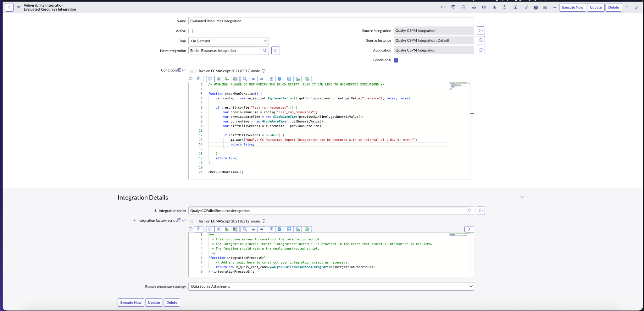Click search magnifier in Integration factory script toolbar

coord(245,229)
